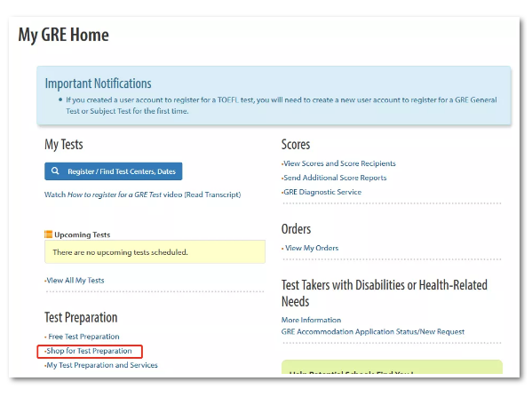Screen dimensions: 532x397
Task: View Scores and Score Recipients
Action: [339, 163]
